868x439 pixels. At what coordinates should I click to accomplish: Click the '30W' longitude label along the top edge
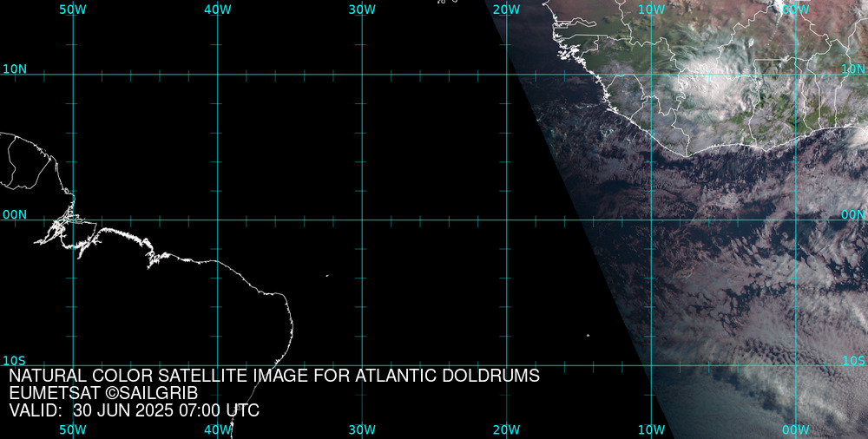point(363,10)
